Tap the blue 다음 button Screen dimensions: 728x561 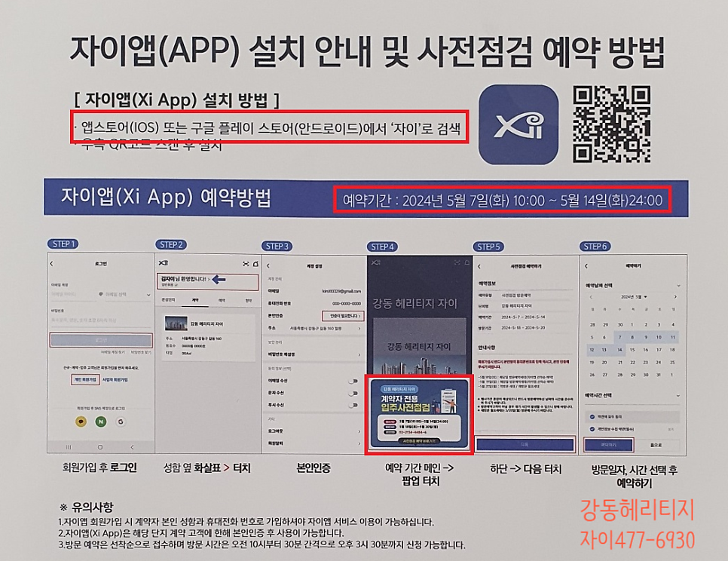point(525,444)
